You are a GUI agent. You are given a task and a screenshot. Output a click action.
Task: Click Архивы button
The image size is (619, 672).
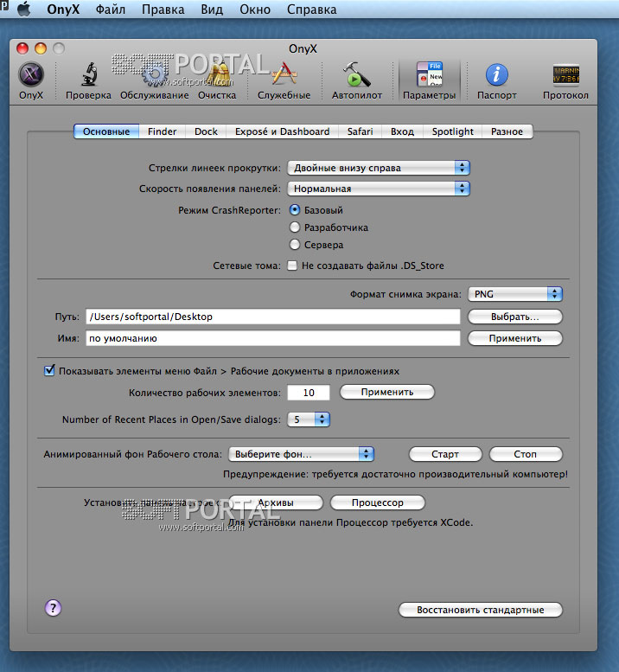[x=276, y=502]
